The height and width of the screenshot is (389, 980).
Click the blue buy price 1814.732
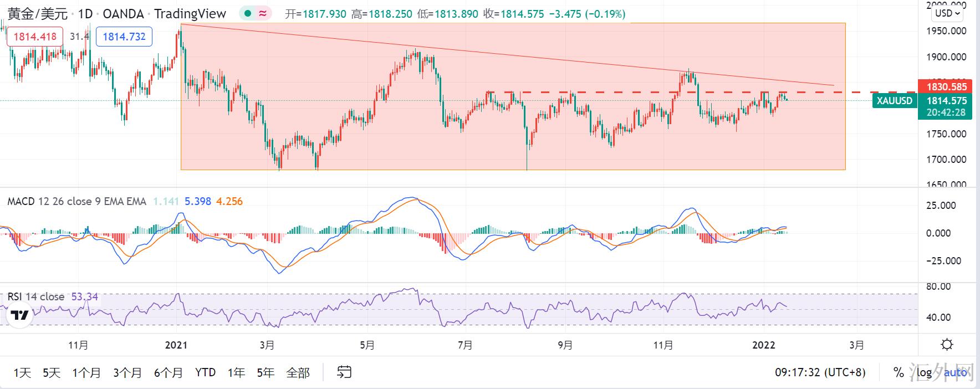[124, 37]
